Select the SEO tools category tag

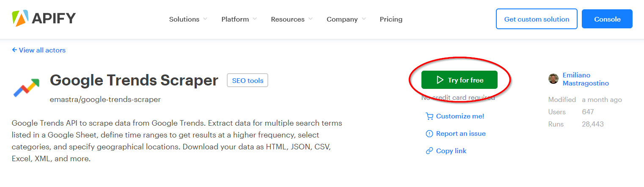coord(248,80)
